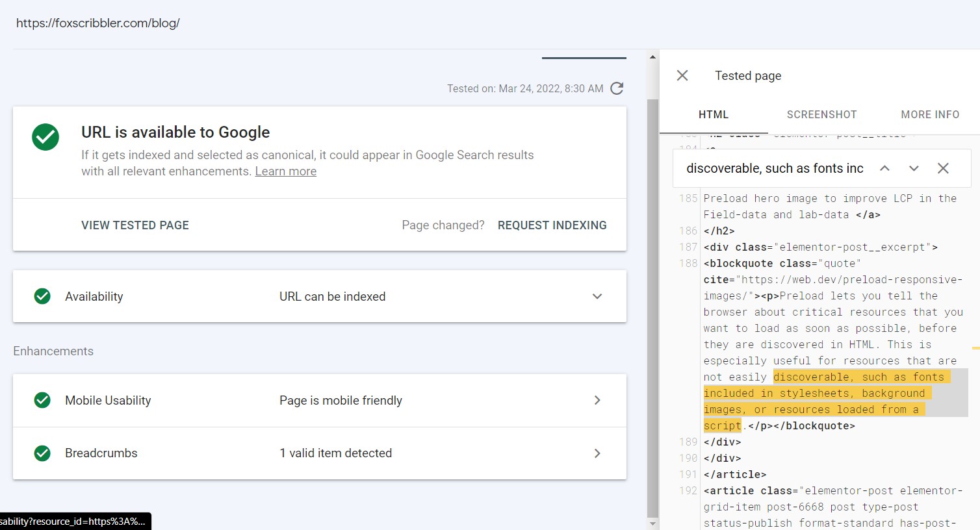The image size is (980, 530).
Task: Open the MORE INFO tab
Action: pos(930,114)
